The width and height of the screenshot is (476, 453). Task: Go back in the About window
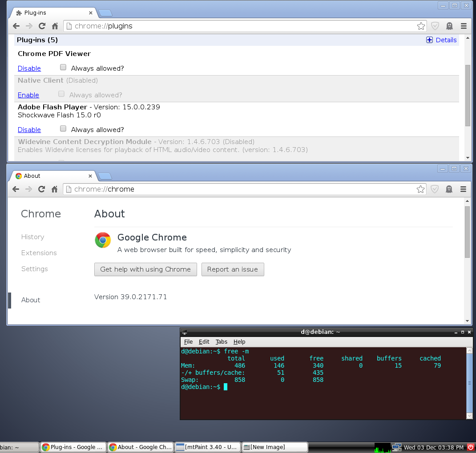pos(16,189)
